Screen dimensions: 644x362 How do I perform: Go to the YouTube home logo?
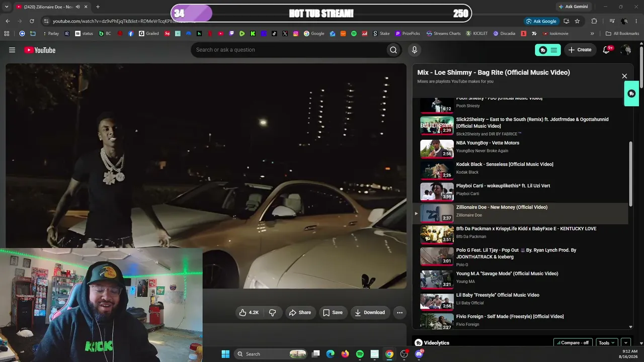40,50
